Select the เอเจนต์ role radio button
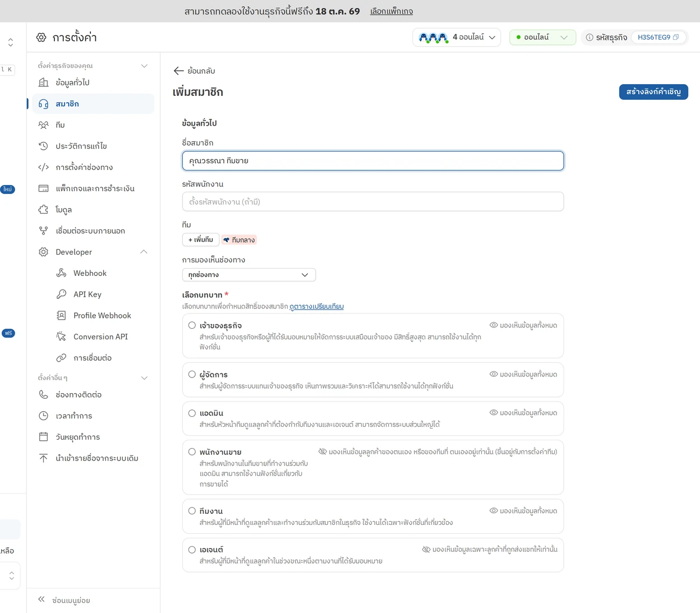This screenshot has width=700, height=613. click(192, 550)
